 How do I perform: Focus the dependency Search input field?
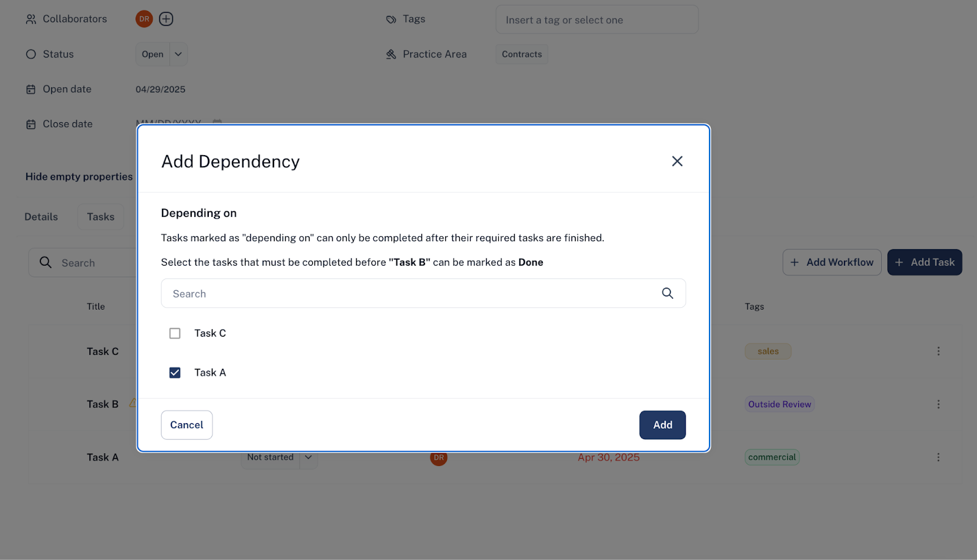(423, 293)
